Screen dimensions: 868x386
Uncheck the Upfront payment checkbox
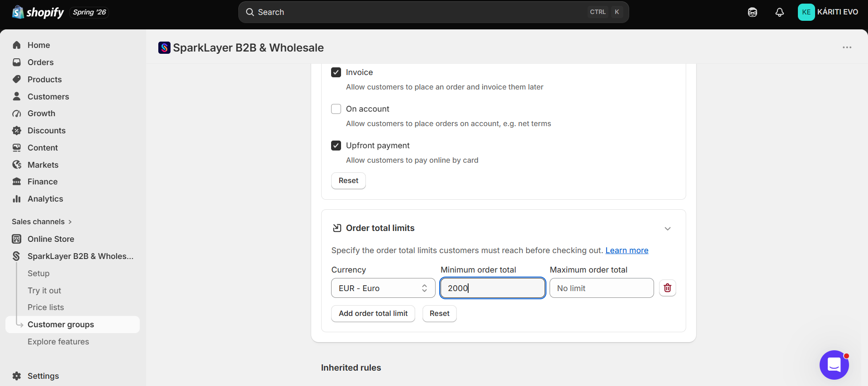pyautogui.click(x=336, y=146)
